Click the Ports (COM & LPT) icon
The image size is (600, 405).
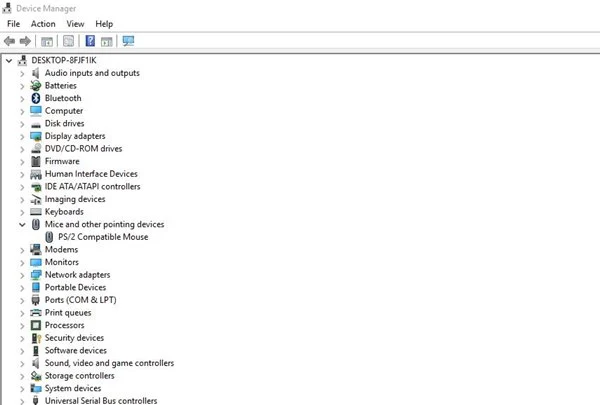pos(36,300)
